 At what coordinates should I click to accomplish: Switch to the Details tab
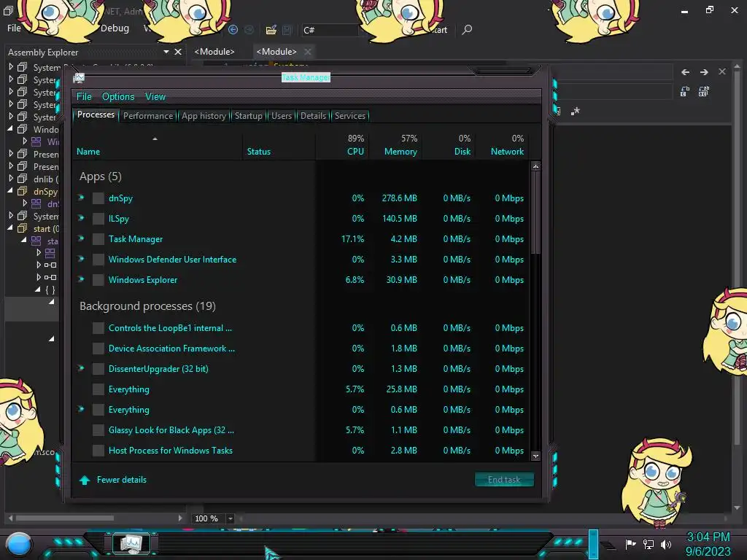[313, 116]
